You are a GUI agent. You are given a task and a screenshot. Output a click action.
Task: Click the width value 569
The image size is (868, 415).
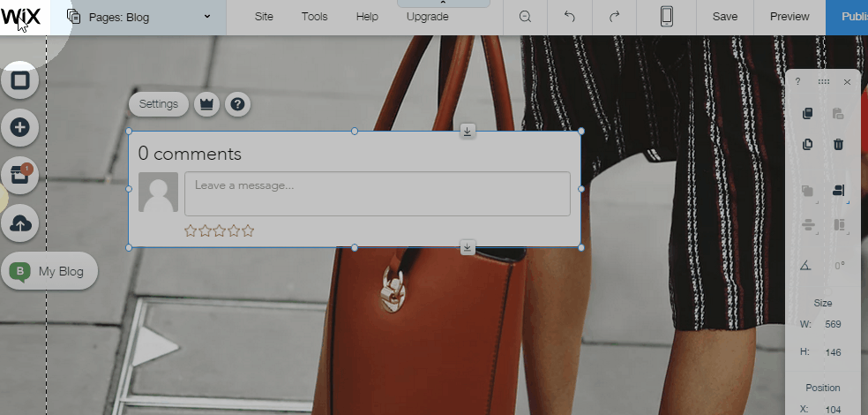point(833,324)
